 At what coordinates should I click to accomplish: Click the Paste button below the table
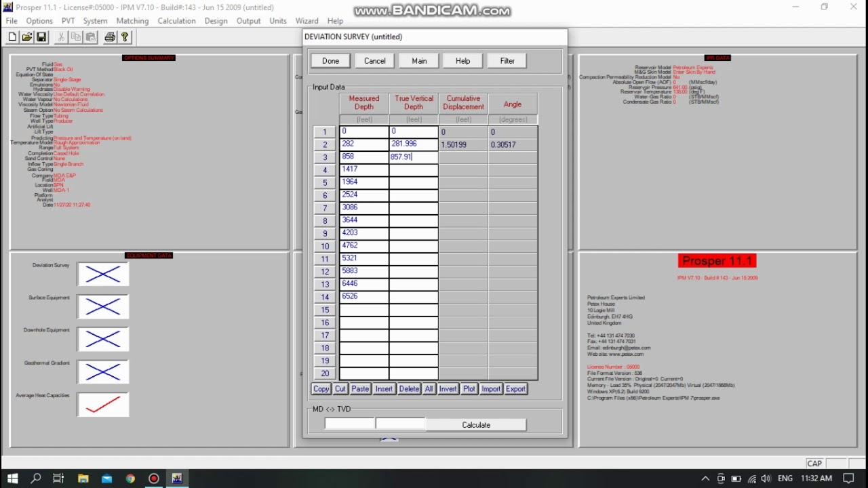click(x=360, y=389)
